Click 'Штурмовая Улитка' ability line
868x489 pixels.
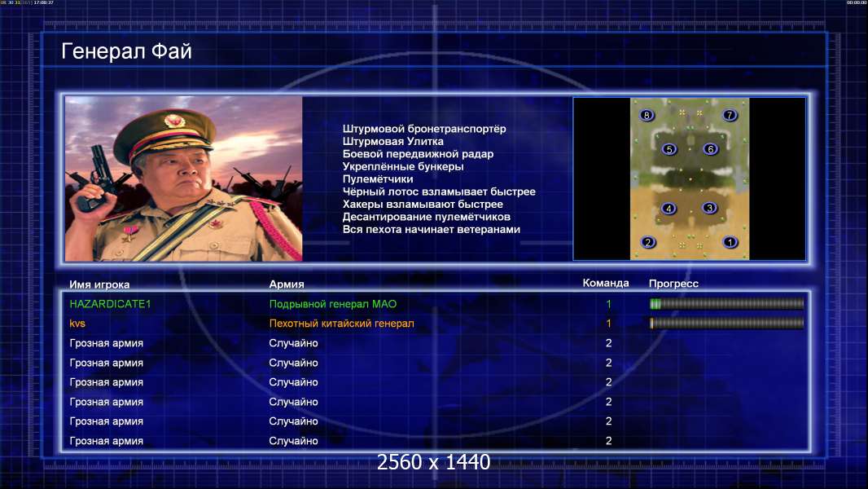coord(392,141)
